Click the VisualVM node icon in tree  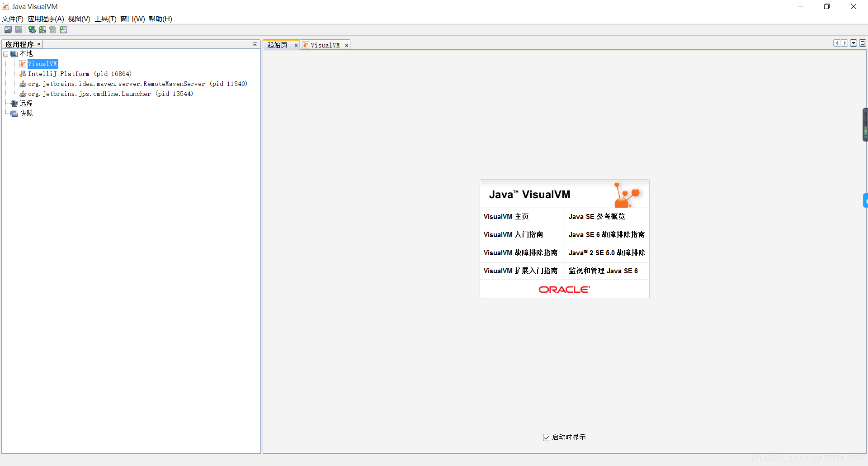pyautogui.click(x=23, y=64)
